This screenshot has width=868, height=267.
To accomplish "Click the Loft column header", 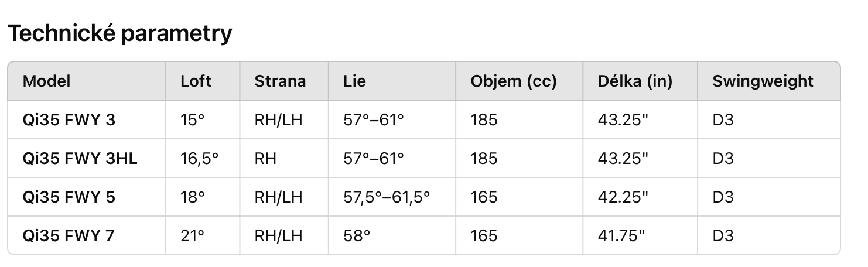I will click(x=196, y=81).
